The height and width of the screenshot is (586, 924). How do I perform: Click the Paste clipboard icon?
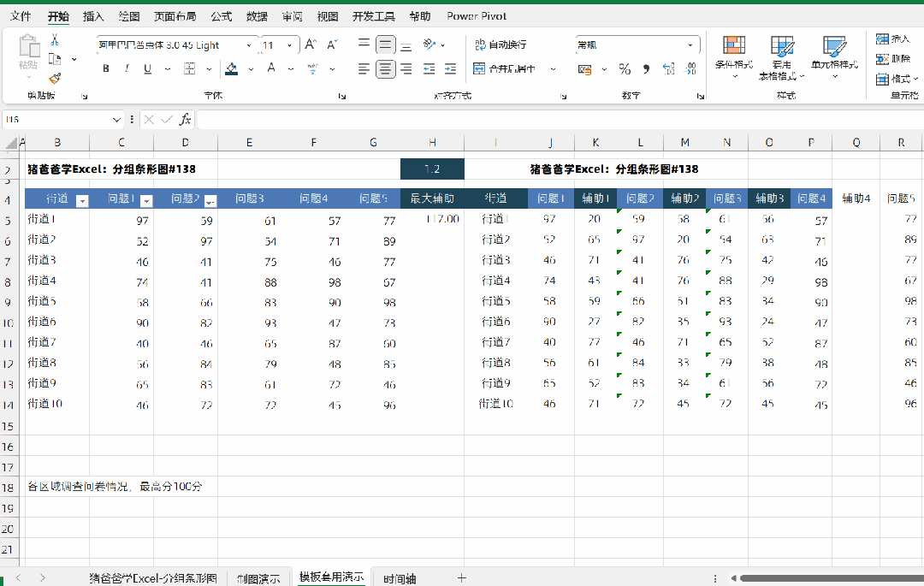[x=28, y=46]
